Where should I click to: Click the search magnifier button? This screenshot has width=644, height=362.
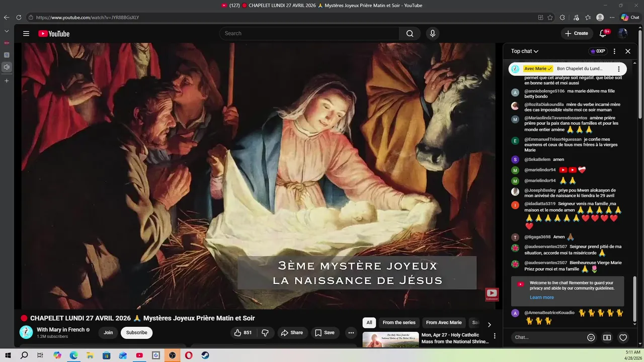click(x=410, y=34)
